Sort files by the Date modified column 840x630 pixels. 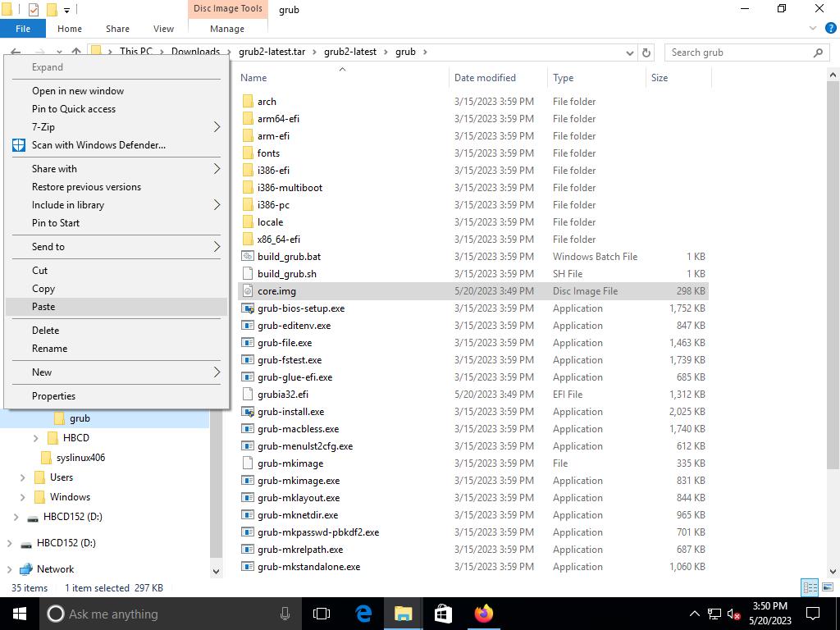tap(485, 78)
